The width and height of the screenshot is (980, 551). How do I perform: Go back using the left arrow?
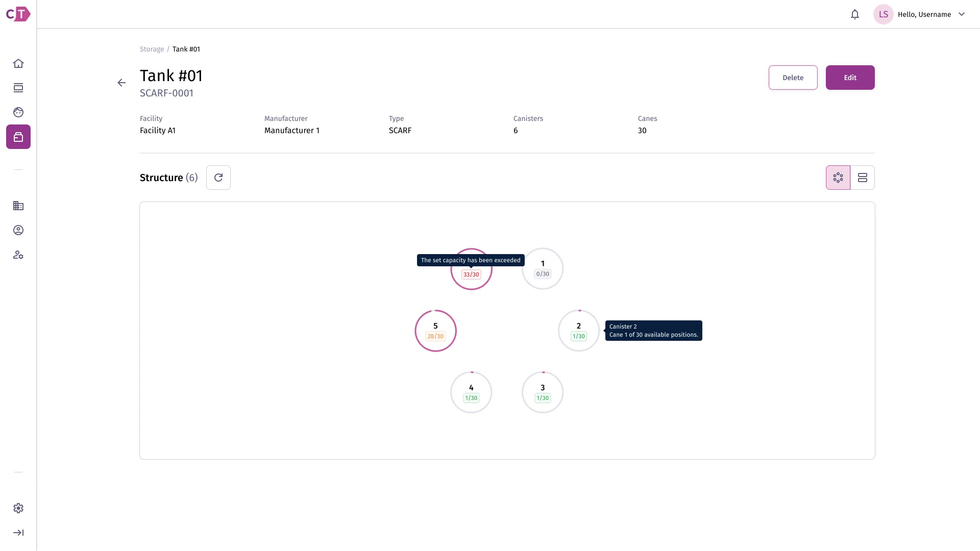click(121, 83)
